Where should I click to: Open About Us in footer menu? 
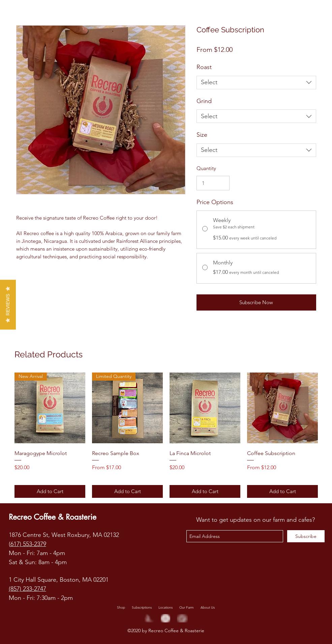click(208, 607)
